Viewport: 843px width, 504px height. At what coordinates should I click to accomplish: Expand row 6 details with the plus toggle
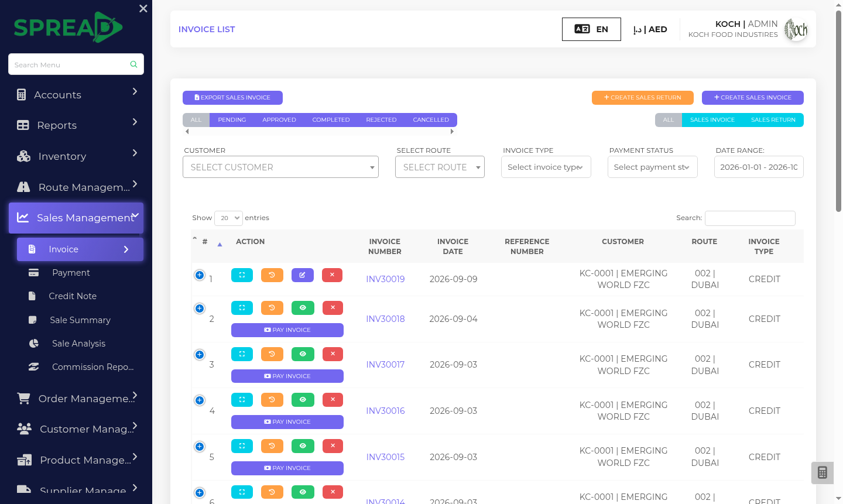coord(200,493)
